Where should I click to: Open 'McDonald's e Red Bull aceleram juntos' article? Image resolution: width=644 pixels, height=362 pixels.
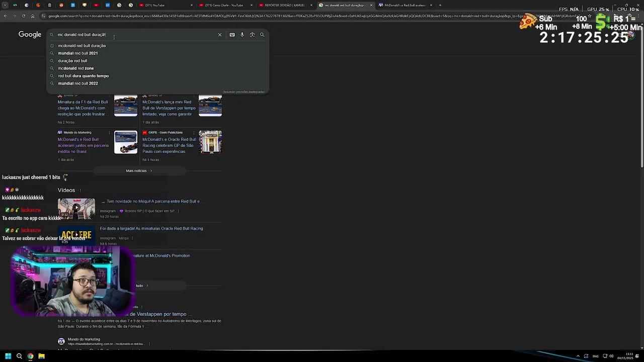click(83, 145)
